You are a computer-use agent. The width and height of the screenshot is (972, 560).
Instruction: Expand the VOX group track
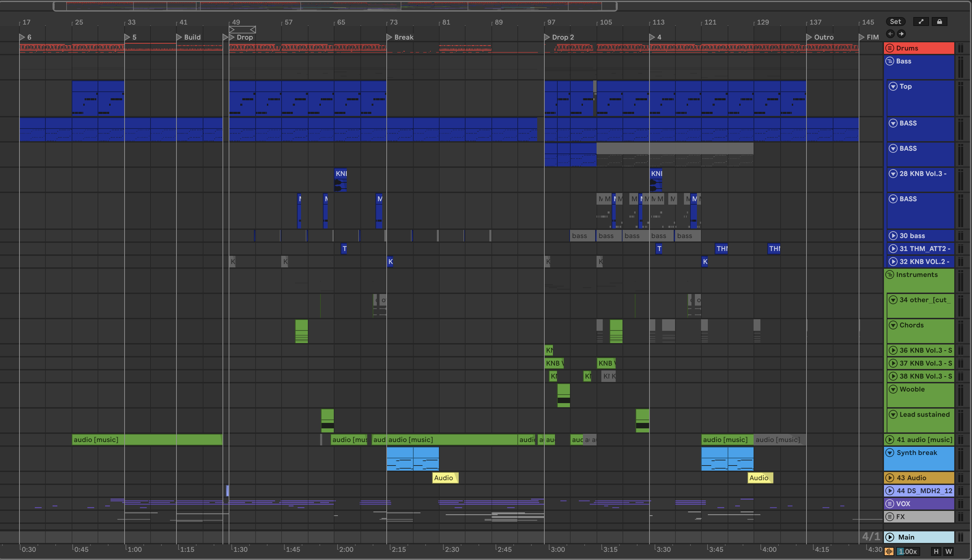point(890,503)
